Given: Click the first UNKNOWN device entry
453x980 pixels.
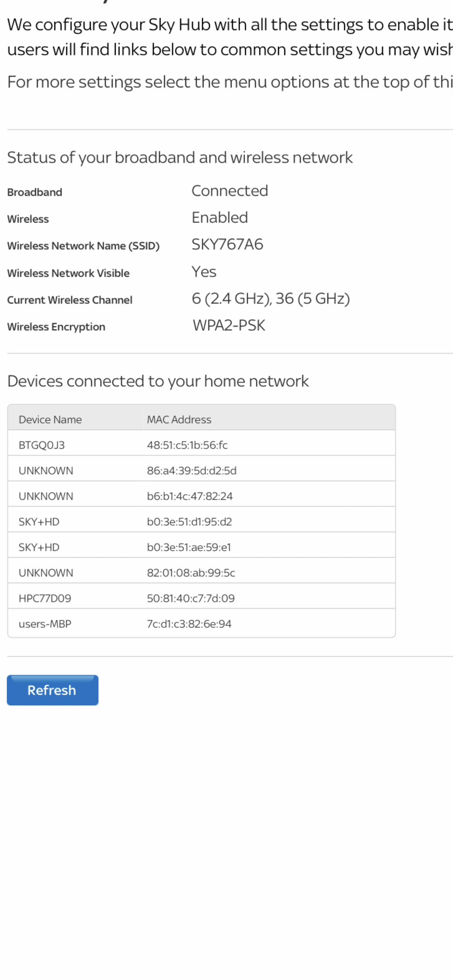Looking at the screenshot, I should [x=46, y=471].
